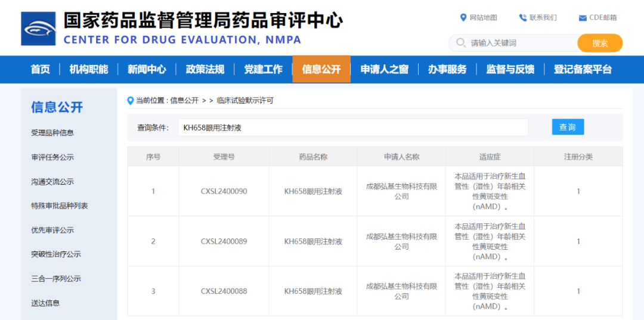Open 沟通交流公示 in sidebar
Image resolution: width=644 pixels, height=320 pixels.
tap(52, 182)
